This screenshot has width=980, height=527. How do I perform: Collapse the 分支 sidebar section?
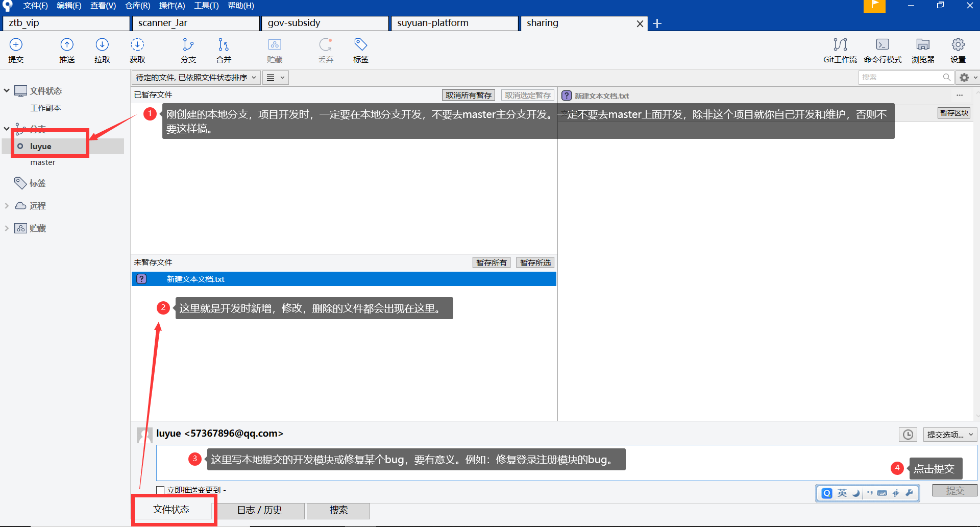(x=7, y=128)
